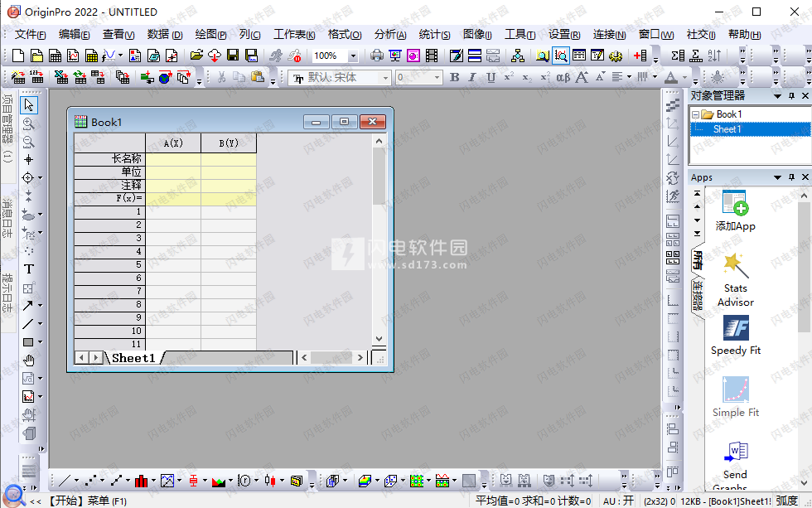The image size is (812, 508).
Task: Open the font size dropdown
Action: (x=437, y=78)
